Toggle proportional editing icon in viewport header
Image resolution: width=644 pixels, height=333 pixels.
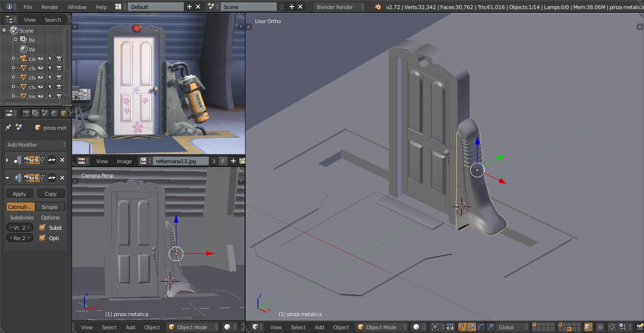[600, 327]
